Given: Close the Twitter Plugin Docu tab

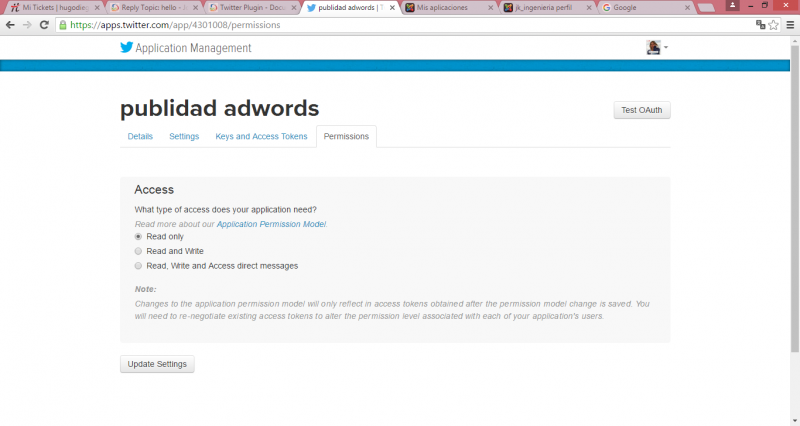Looking at the screenshot, I should point(294,8).
